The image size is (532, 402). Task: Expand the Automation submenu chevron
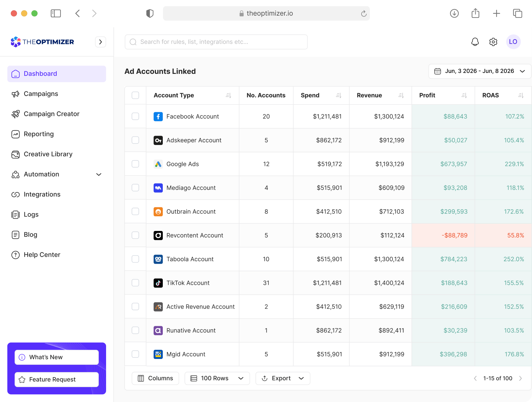pos(99,174)
